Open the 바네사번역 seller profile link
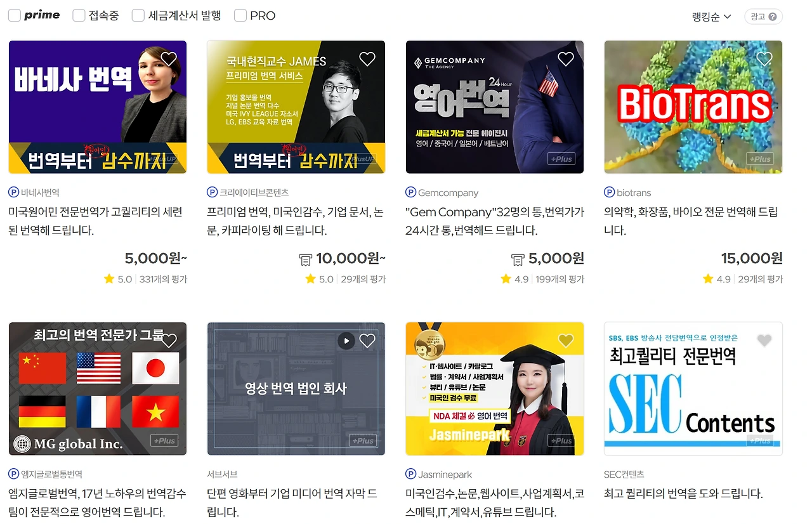Screen dimensions: 812x524 click(40, 192)
